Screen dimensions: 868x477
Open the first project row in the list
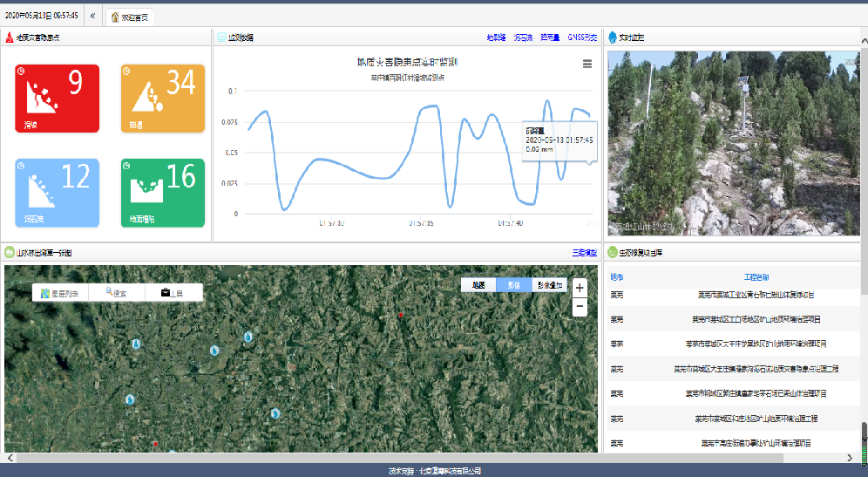click(x=734, y=296)
